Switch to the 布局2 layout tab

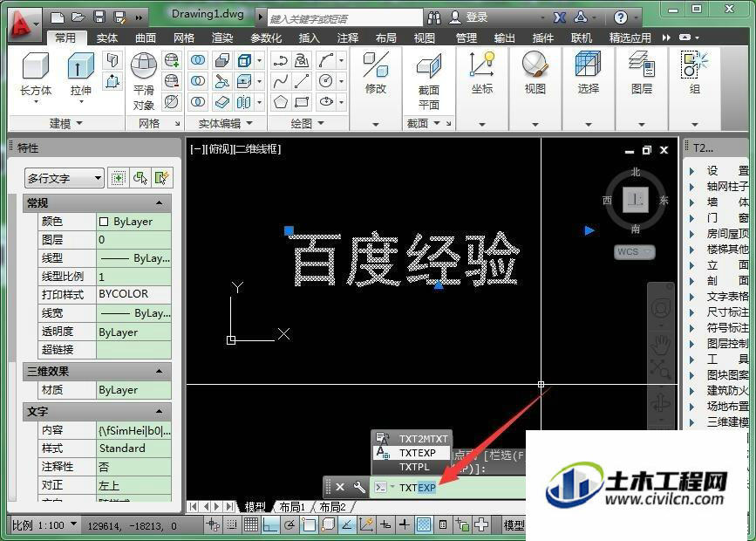[332, 507]
